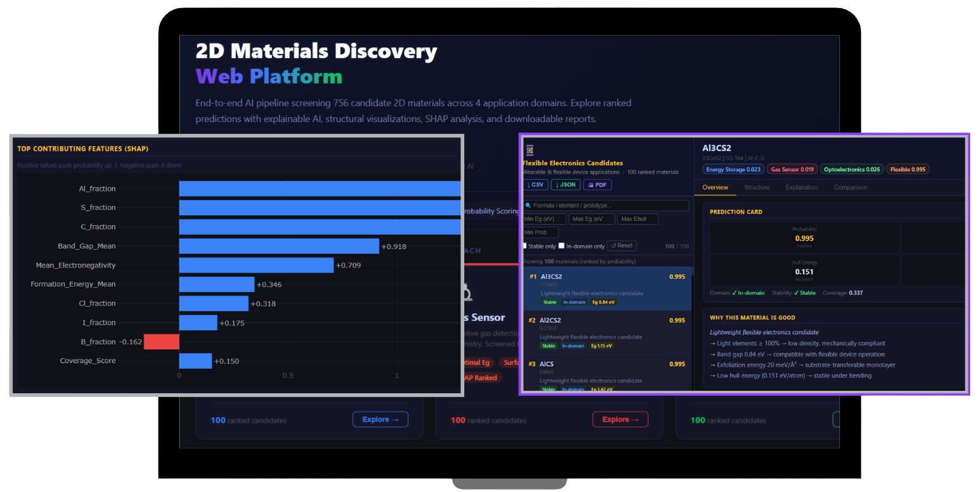This screenshot has height=492, width=980.
Task: Click the Mean_Electronegativity +0.709 bar
Action: 256,265
